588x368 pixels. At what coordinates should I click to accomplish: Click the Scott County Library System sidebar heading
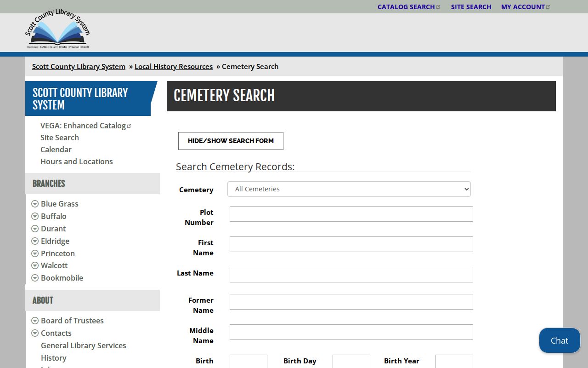88,98
